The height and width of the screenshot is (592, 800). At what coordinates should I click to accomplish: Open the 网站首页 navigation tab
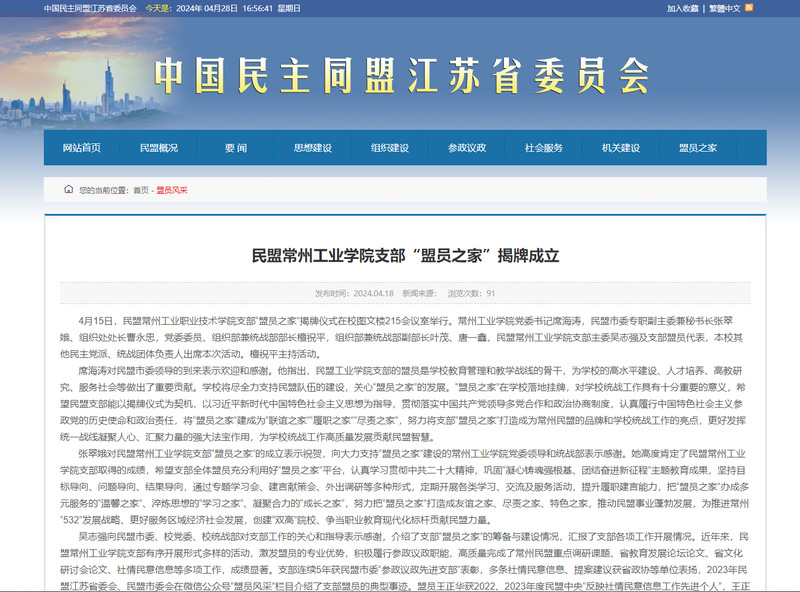pyautogui.click(x=82, y=148)
